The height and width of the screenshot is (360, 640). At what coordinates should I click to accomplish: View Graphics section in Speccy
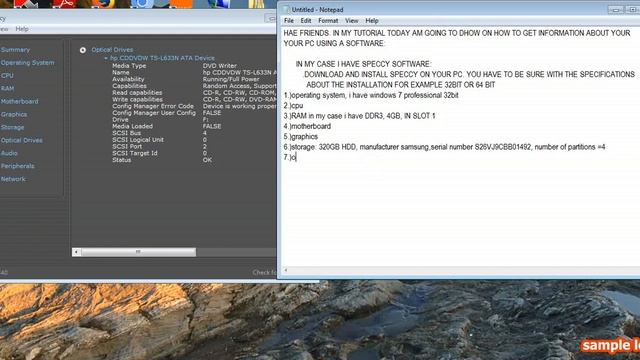13,115
